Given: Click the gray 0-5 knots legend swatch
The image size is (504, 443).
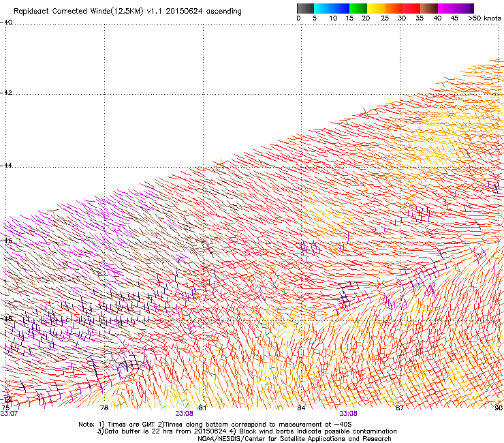Looking at the screenshot, I should pos(305,8).
